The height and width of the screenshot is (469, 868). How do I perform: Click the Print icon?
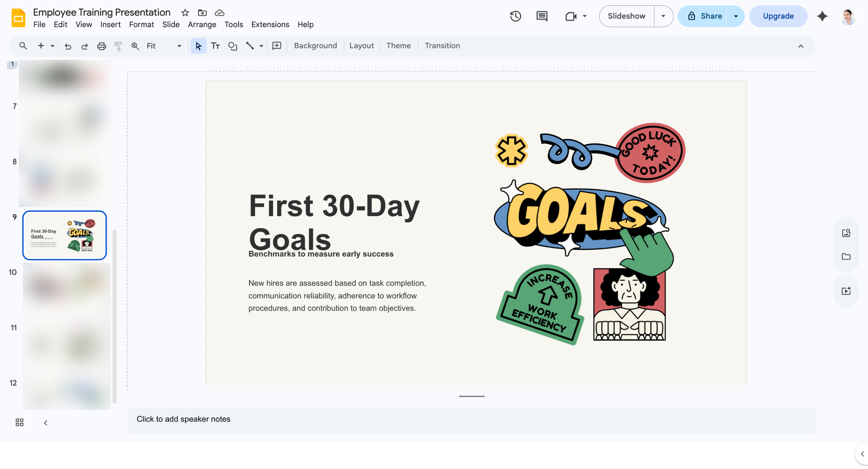tap(101, 46)
